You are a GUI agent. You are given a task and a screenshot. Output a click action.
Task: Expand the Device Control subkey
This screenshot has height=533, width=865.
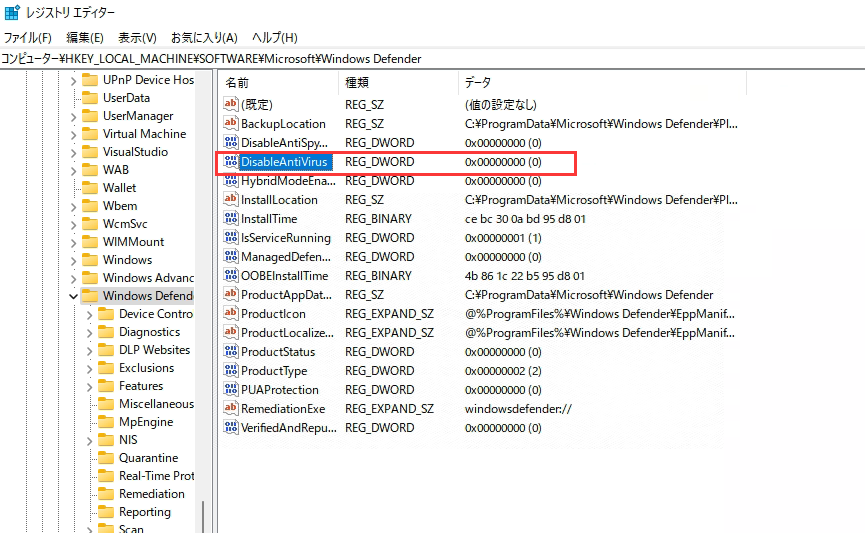89,315
